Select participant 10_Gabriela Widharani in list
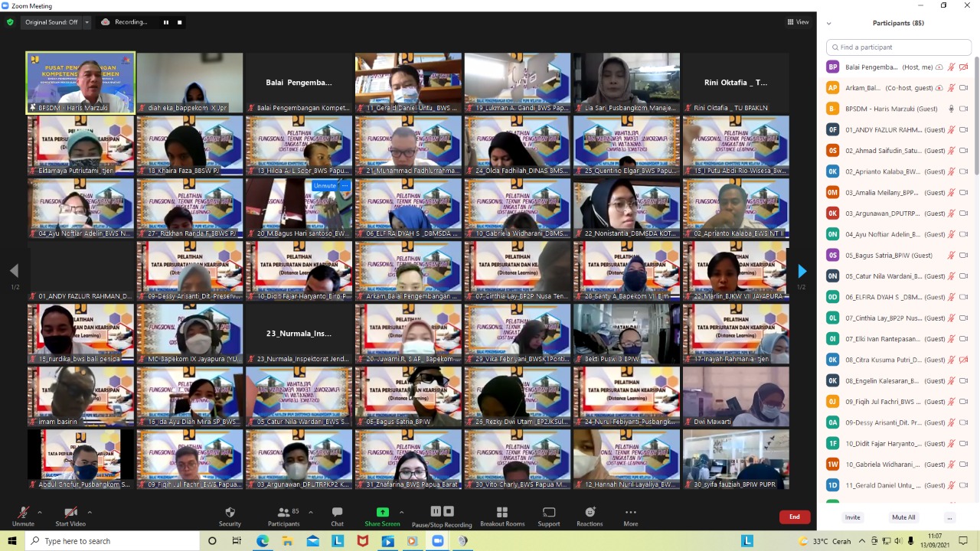Screen dimensions: 980x551 point(898,465)
